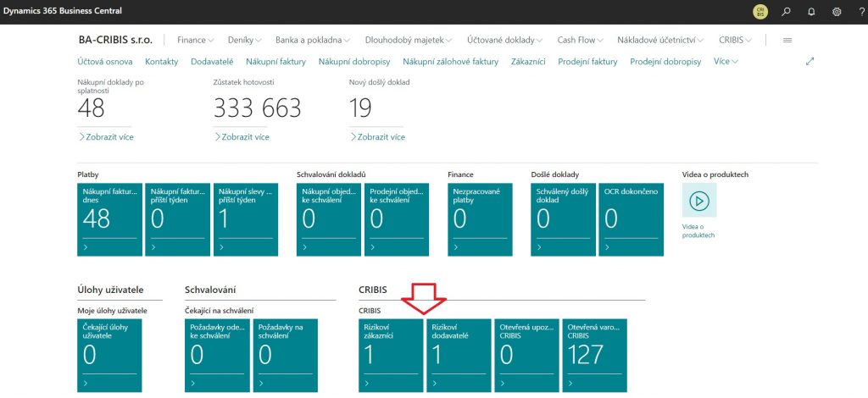Open Nákupní objednávky ke schválení tile
This screenshot has width=868, height=398.
click(329, 219)
